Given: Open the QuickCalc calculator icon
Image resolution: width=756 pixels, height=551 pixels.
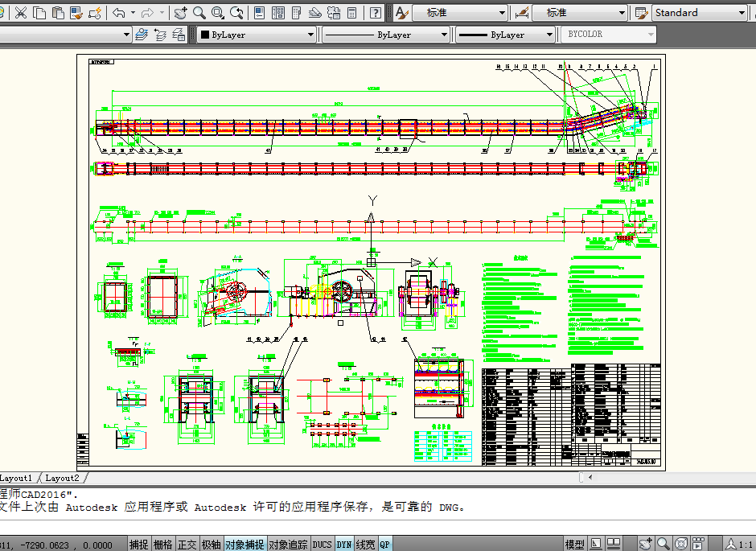Looking at the screenshot, I should click(x=352, y=13).
